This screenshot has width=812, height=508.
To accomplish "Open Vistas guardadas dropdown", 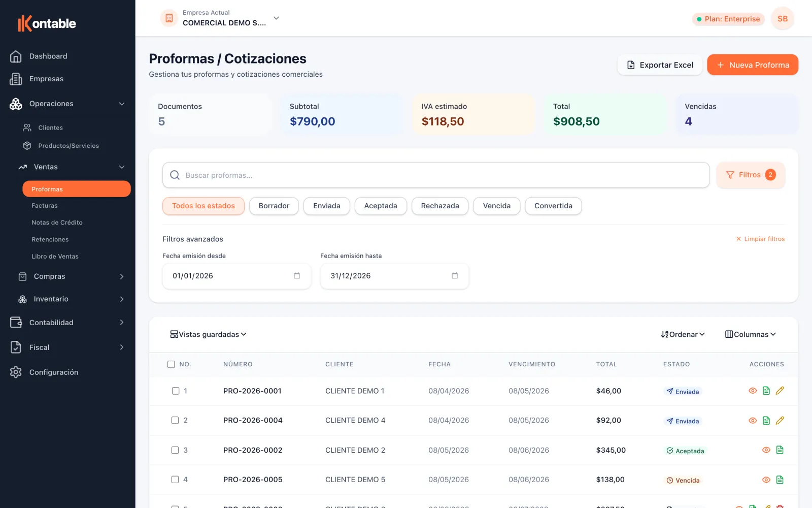I will pyautogui.click(x=208, y=334).
